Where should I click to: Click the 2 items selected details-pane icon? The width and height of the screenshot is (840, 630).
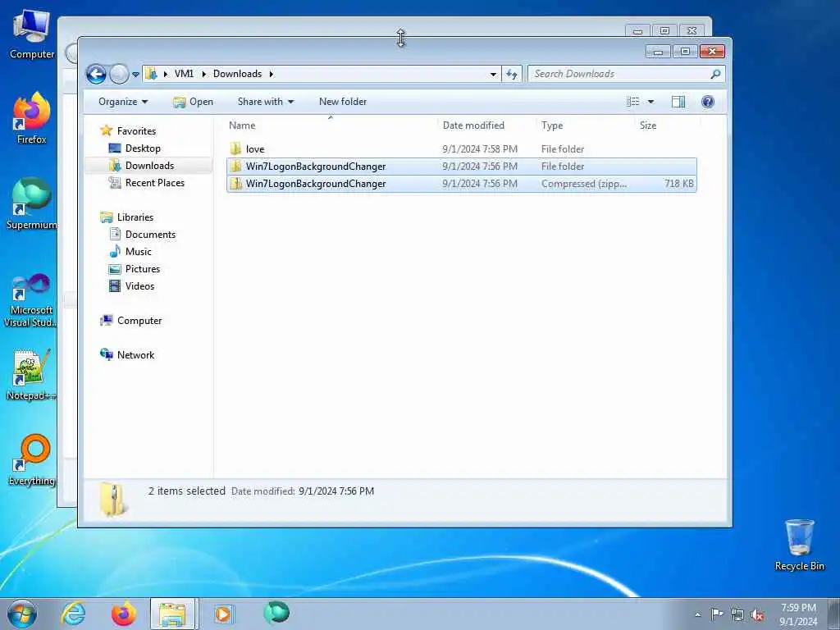[112, 500]
